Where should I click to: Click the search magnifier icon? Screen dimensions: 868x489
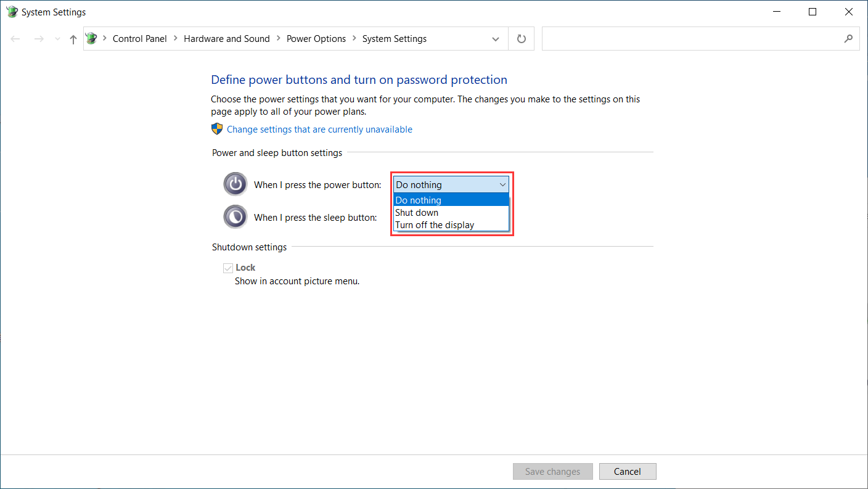click(848, 39)
